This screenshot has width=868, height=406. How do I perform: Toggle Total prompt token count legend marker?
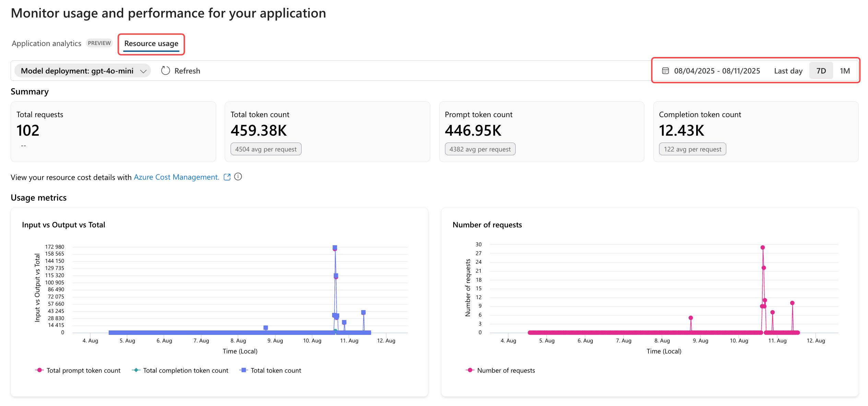pos(39,370)
